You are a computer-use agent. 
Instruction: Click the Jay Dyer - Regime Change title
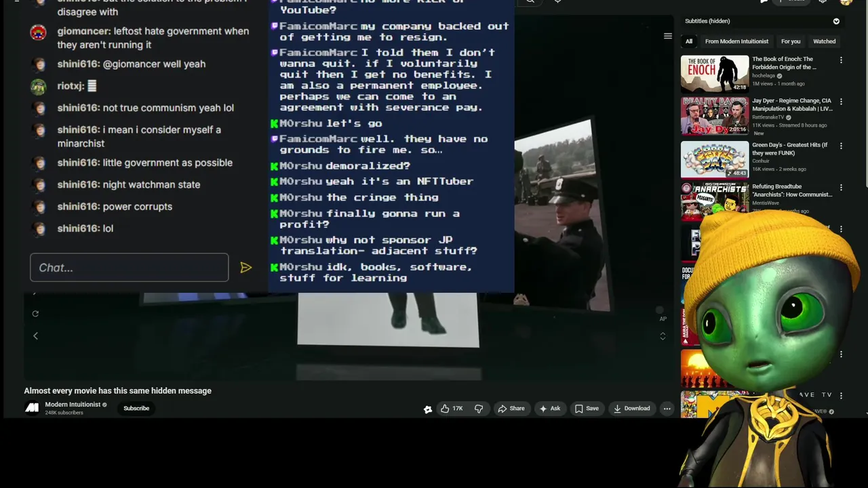792,104
